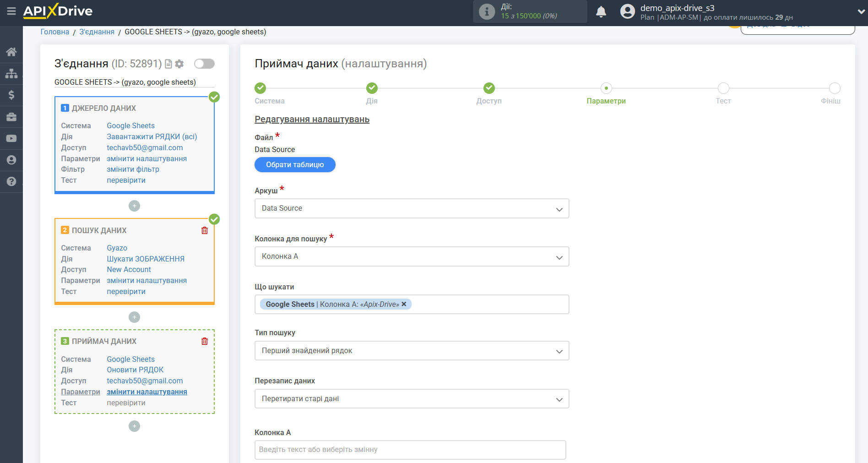Click the notification bell icon
The image size is (868, 463).
click(601, 12)
